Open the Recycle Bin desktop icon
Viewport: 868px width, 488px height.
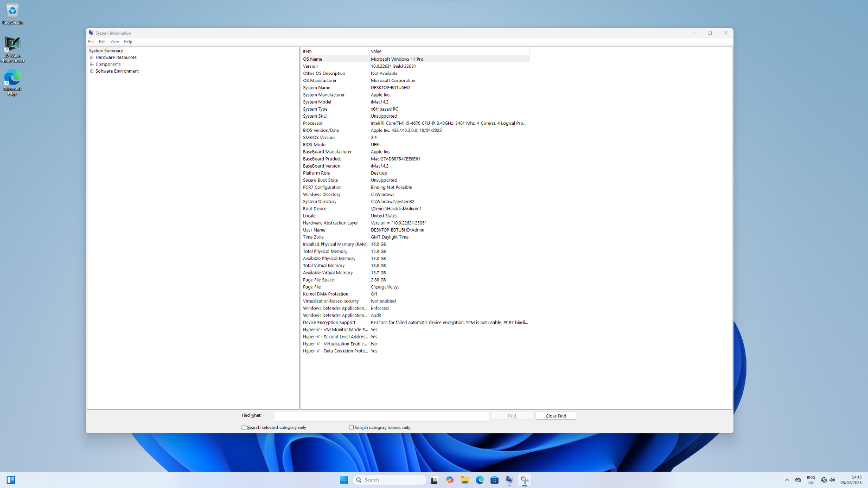tap(12, 14)
